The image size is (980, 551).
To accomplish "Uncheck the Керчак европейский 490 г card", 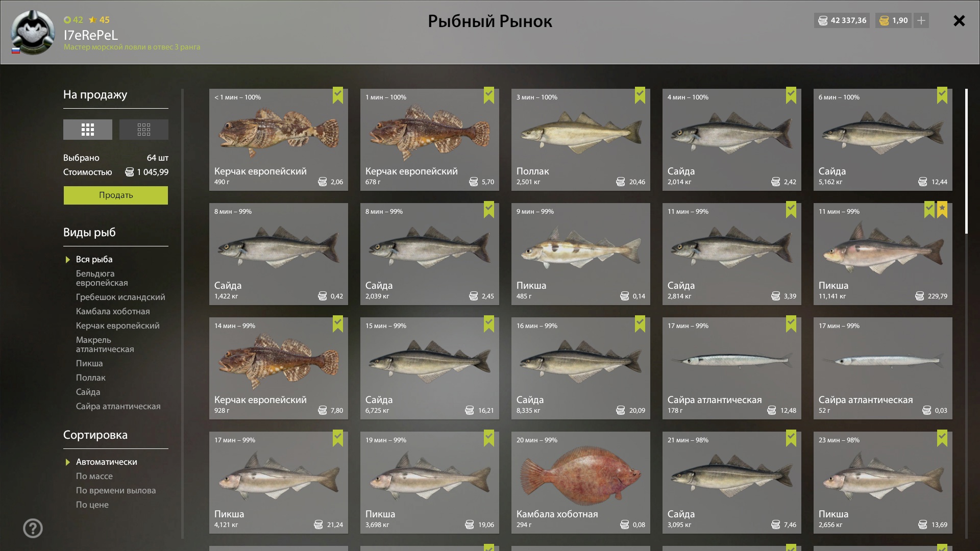I will click(x=338, y=95).
